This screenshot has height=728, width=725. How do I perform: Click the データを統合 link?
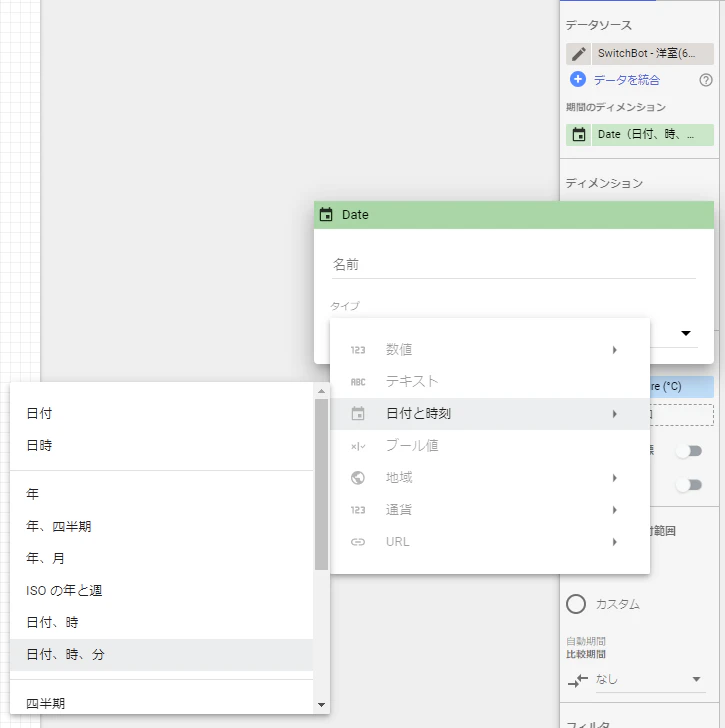pos(627,80)
